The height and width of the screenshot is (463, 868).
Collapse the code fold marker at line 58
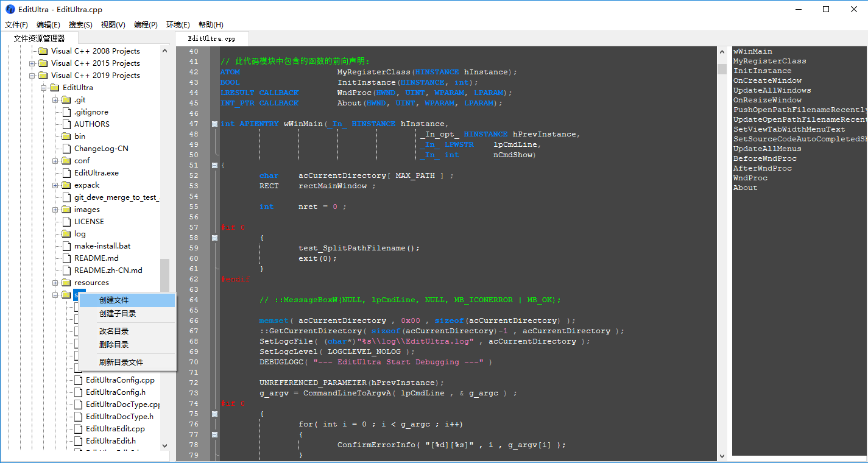click(x=214, y=238)
